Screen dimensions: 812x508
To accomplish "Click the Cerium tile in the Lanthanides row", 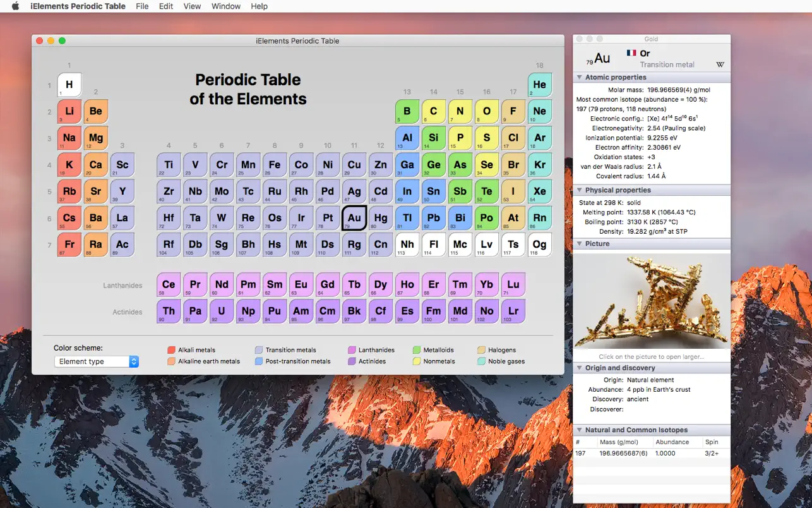I will (169, 284).
